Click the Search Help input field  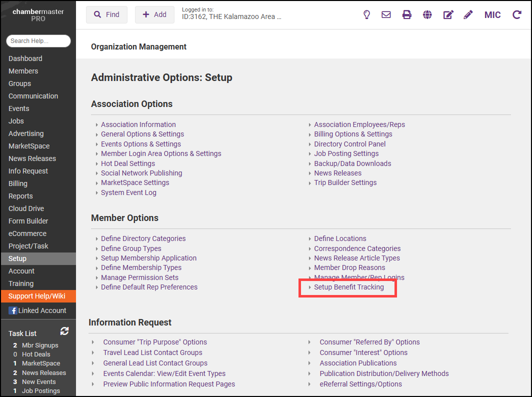pos(38,41)
